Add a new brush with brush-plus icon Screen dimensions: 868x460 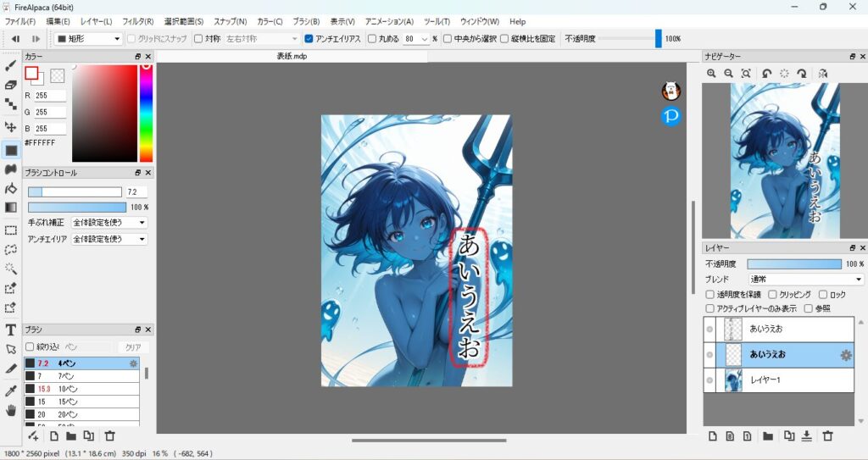pyautogui.click(x=33, y=435)
